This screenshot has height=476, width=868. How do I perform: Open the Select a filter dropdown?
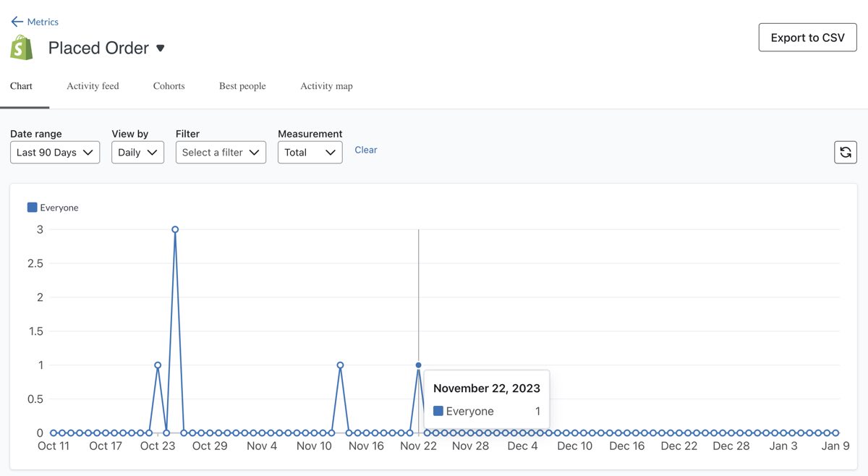point(221,152)
